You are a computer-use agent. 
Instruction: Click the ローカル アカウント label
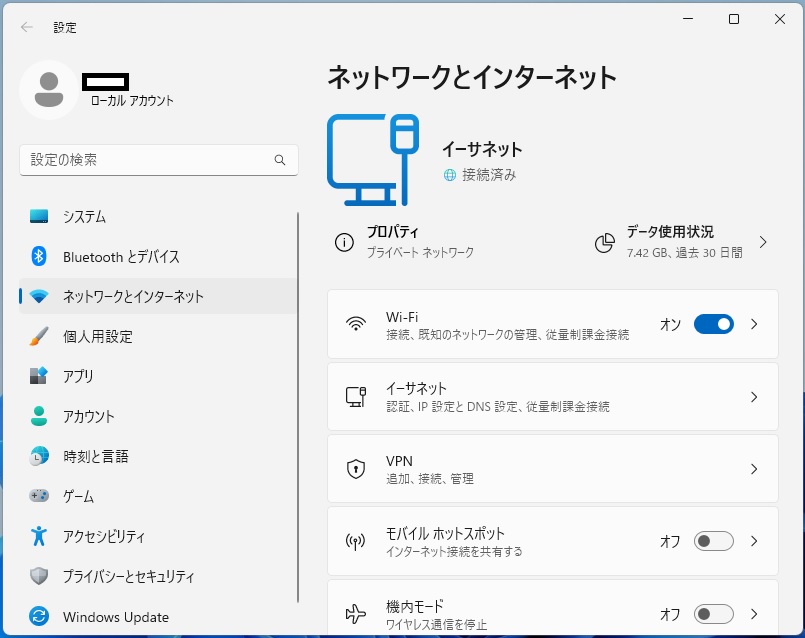[132, 101]
